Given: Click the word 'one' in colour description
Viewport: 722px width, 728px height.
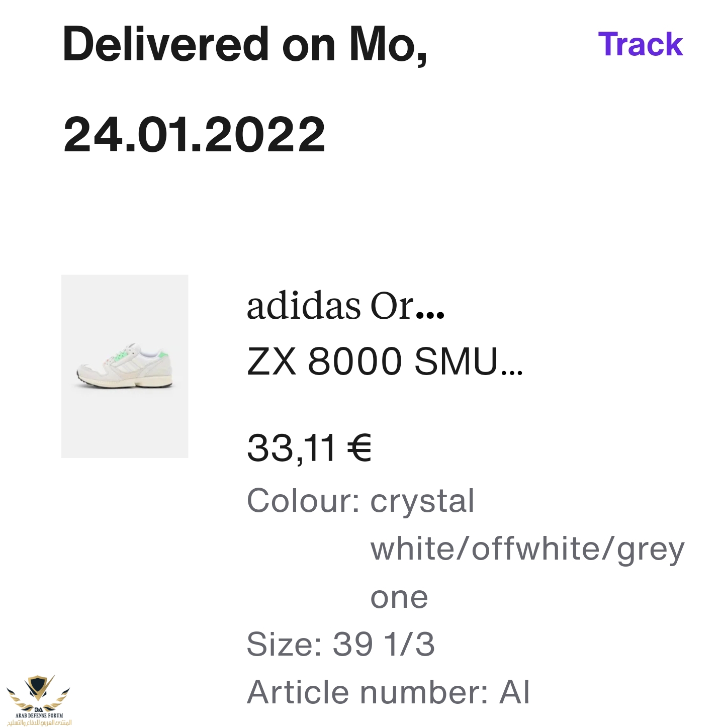Looking at the screenshot, I should point(399,597).
